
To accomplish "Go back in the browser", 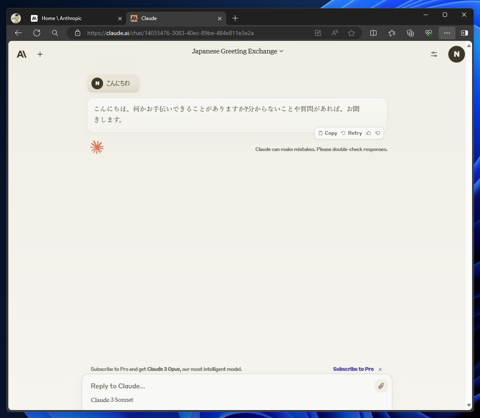I will click(18, 33).
